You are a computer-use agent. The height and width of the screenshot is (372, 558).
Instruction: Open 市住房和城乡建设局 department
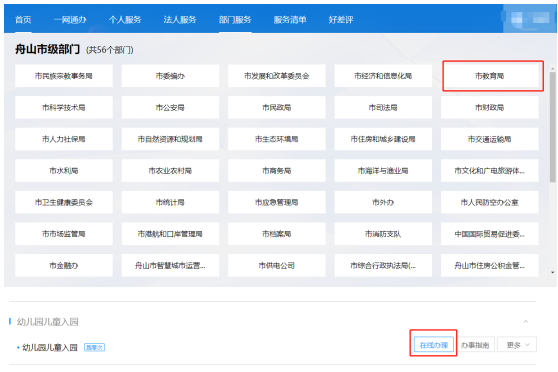point(383,139)
